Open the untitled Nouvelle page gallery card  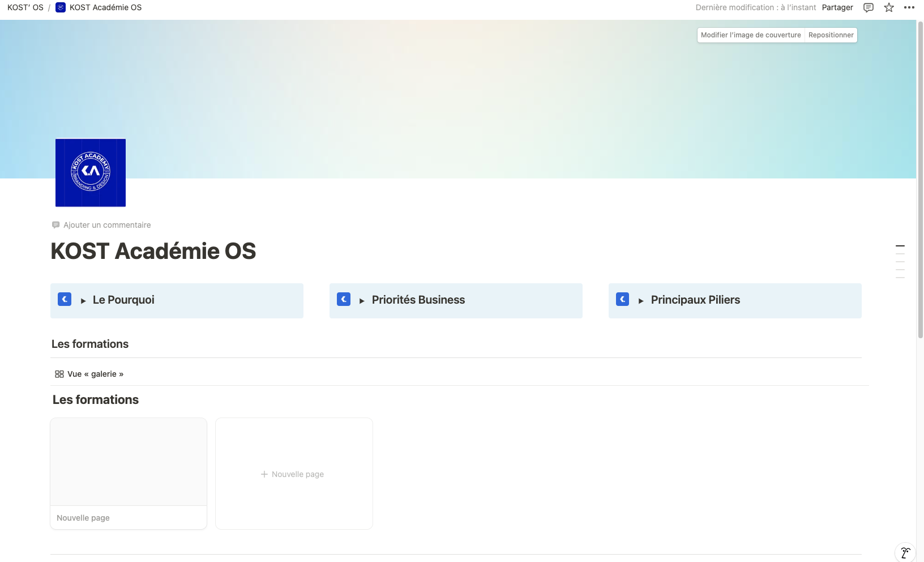tap(129, 474)
